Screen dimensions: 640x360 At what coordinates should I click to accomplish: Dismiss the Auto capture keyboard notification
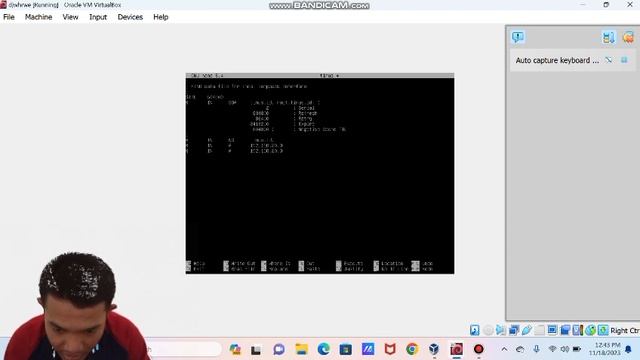tap(609, 60)
